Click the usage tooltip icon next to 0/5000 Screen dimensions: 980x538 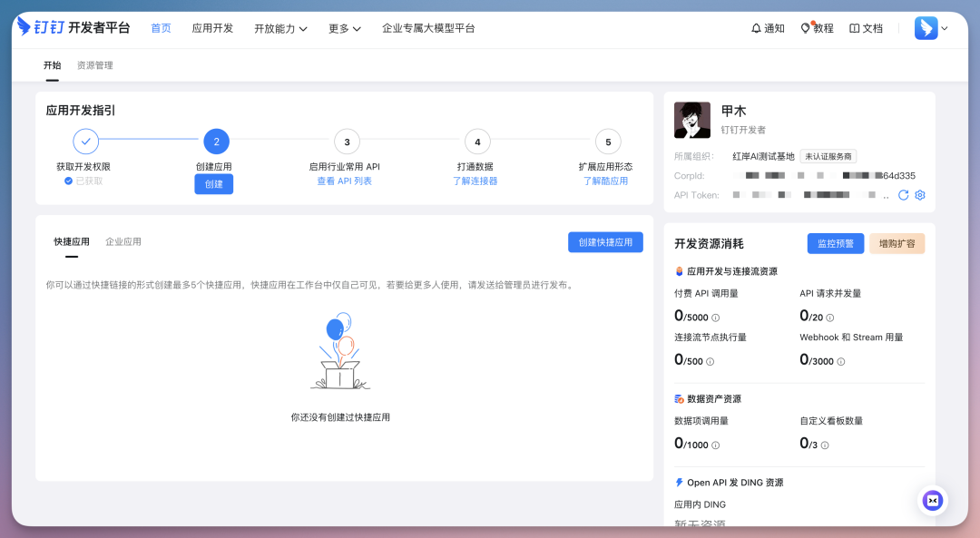pyautogui.click(x=716, y=318)
